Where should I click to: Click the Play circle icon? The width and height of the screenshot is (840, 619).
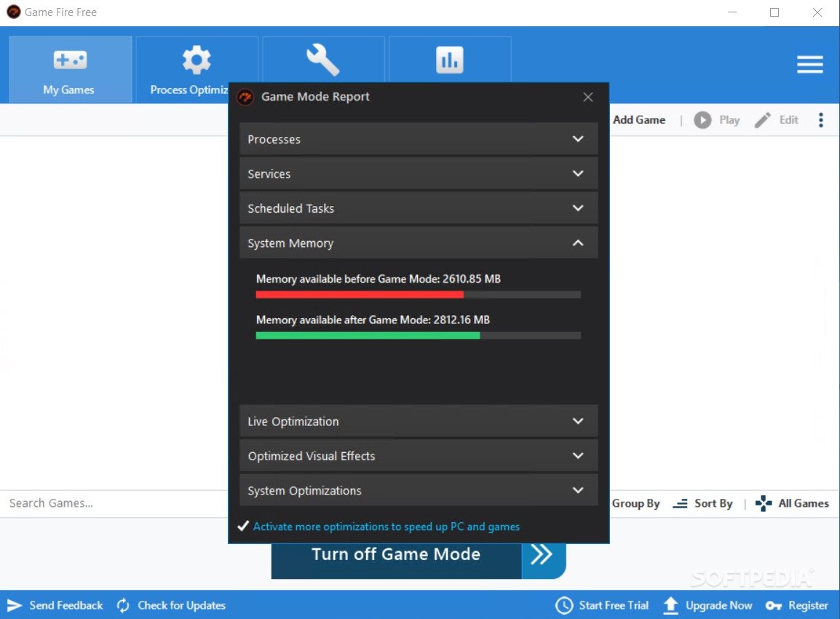(x=702, y=120)
